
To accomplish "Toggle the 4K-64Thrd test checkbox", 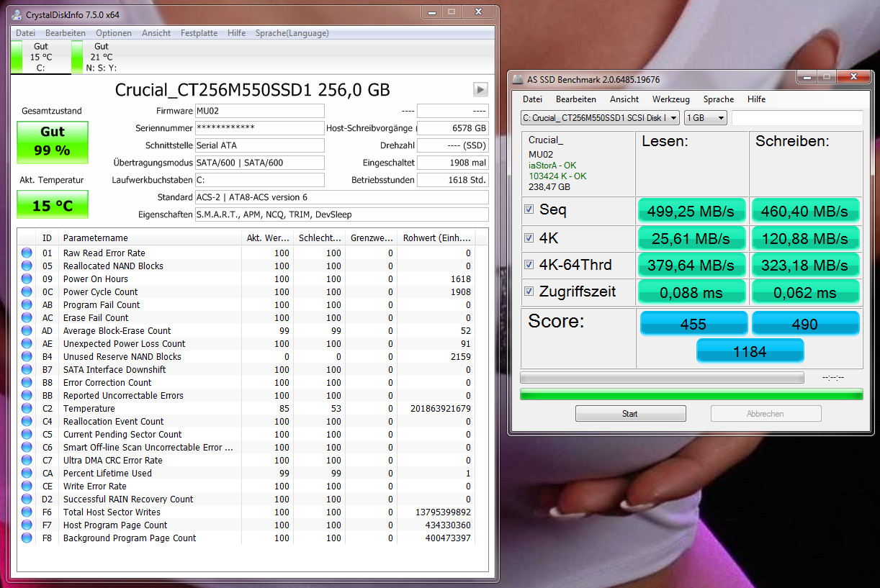I will point(529,264).
